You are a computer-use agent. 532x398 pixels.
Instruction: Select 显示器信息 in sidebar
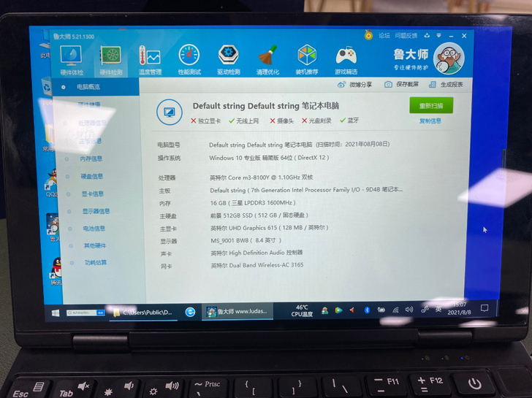96,211
